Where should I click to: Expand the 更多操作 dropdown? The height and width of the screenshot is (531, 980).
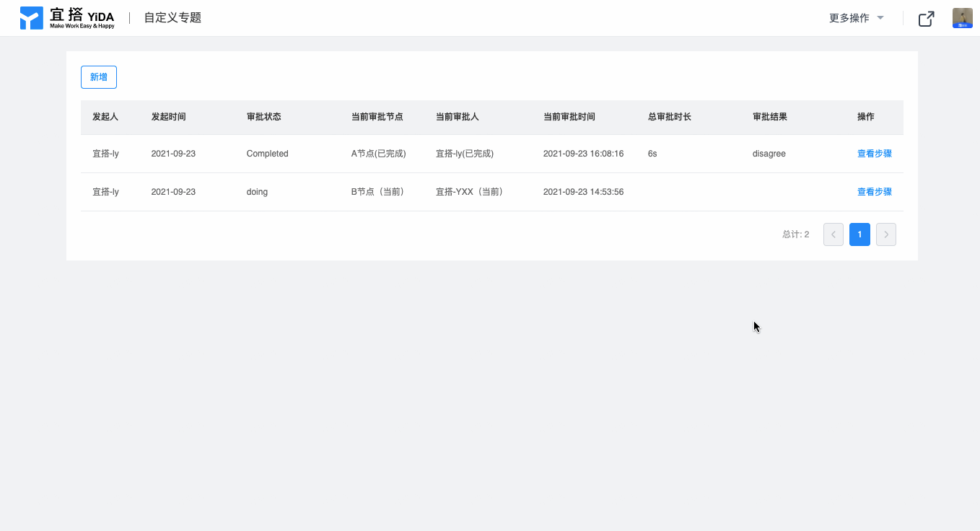[x=857, y=18]
